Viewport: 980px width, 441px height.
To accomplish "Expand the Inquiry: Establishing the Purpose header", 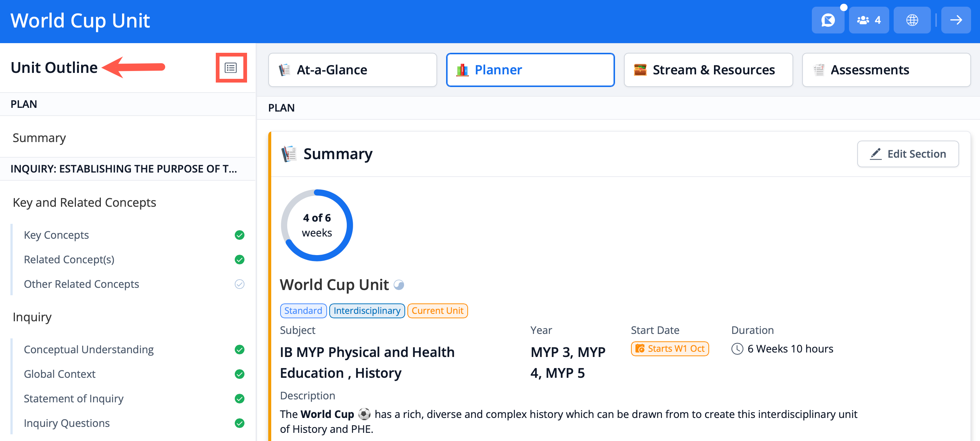I will coord(124,168).
